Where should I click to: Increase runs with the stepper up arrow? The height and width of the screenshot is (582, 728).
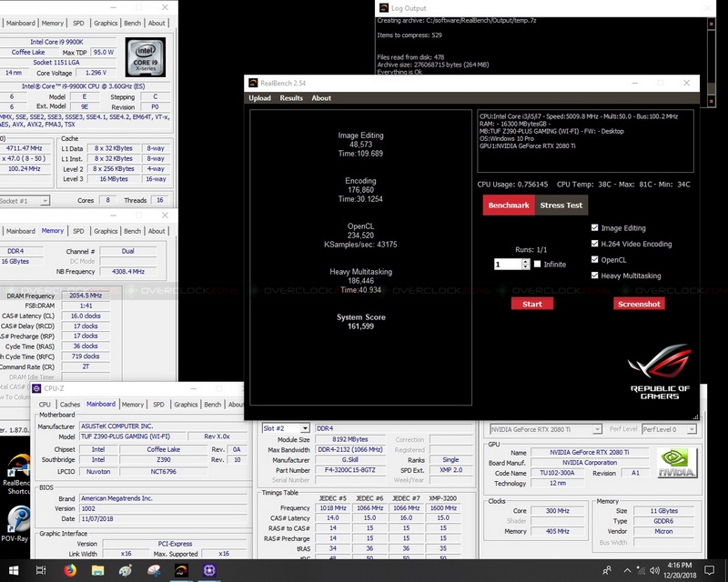click(x=526, y=261)
